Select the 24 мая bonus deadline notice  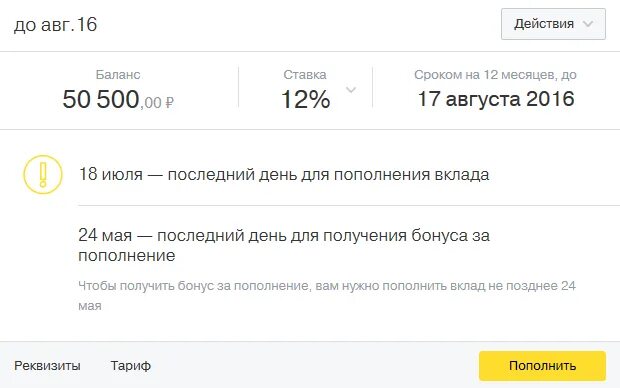tap(284, 245)
